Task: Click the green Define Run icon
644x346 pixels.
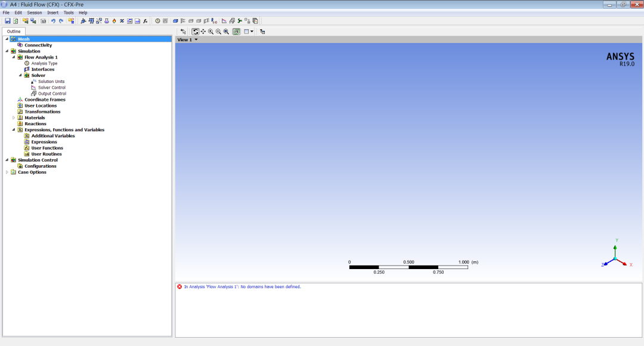Action: (x=240, y=21)
